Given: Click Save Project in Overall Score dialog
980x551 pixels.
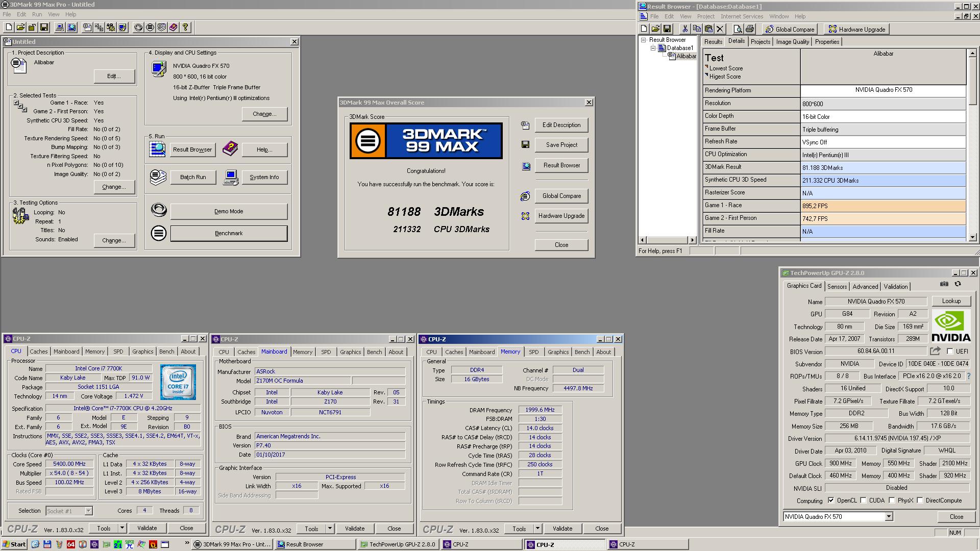Looking at the screenshot, I should [x=561, y=145].
